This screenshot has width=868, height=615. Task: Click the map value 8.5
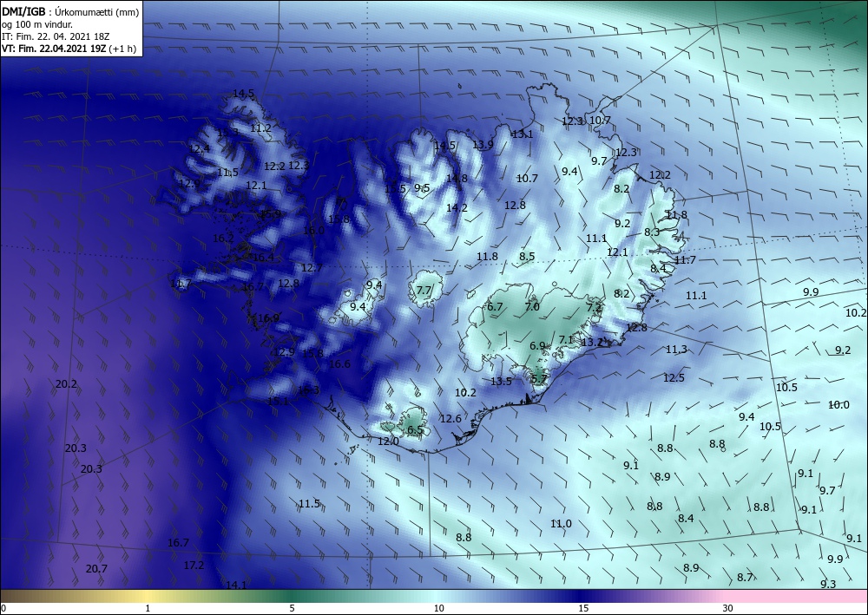(527, 256)
